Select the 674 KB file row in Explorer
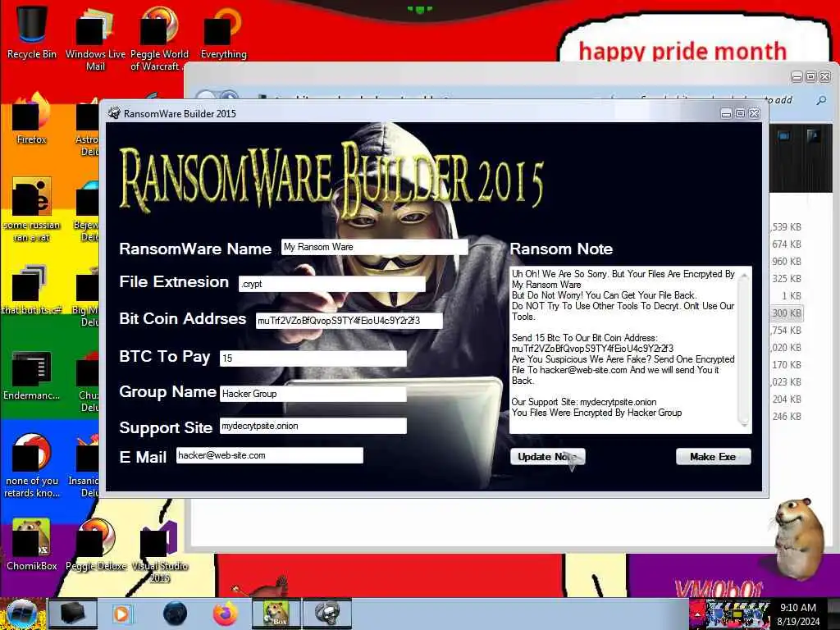Image resolution: width=840 pixels, height=630 pixels. pos(787,244)
